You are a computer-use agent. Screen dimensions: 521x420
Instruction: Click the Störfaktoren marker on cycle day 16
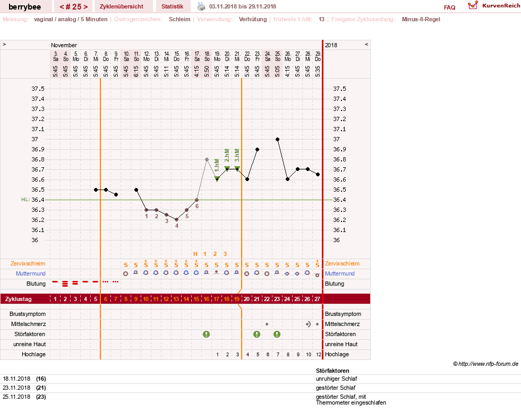(207, 335)
